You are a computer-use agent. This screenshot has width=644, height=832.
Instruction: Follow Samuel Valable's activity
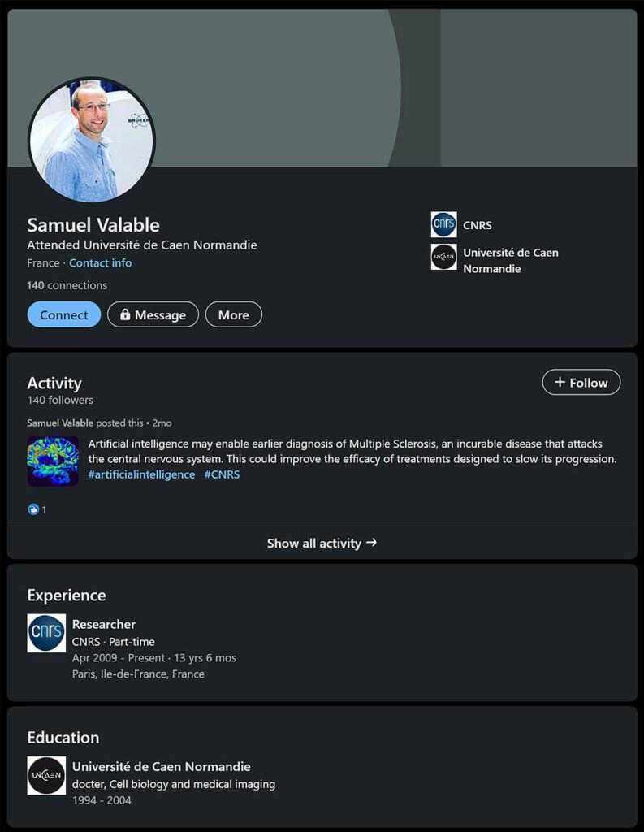581,382
